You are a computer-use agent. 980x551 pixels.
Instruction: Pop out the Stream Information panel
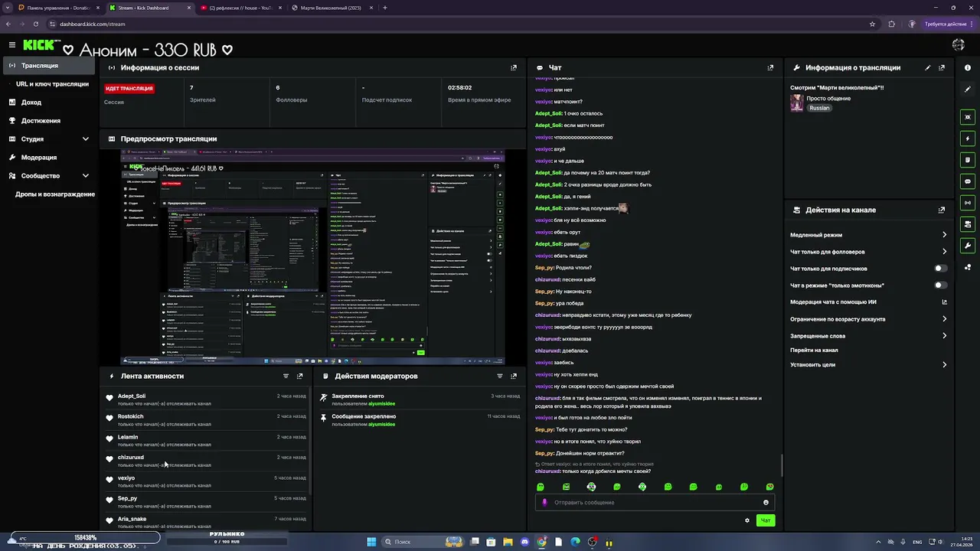(942, 67)
